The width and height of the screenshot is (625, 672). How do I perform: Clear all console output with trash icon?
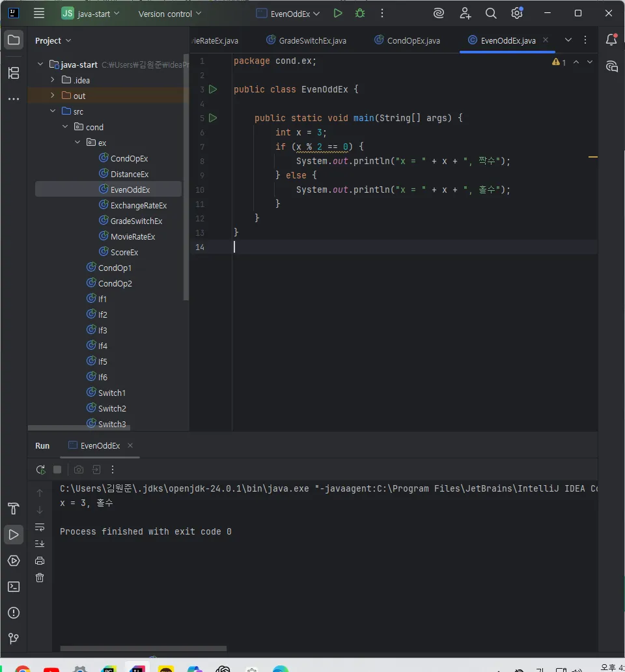coord(40,578)
